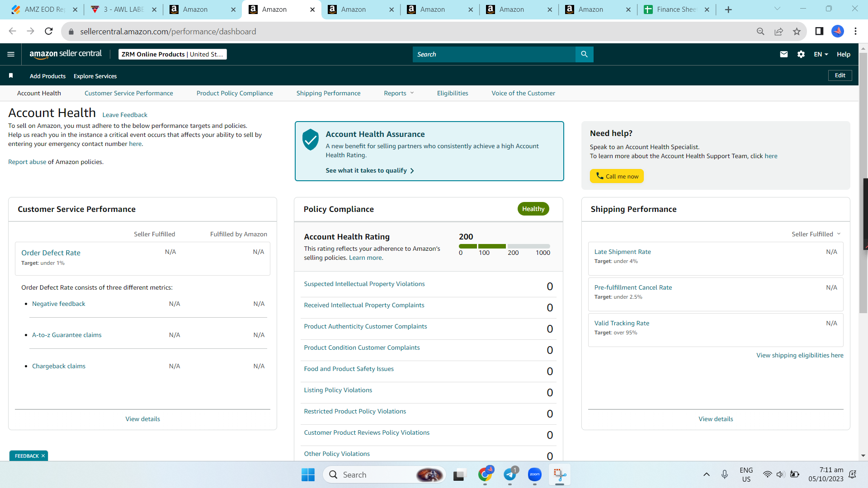The width and height of the screenshot is (868, 488).
Task: Click the Edit button
Action: pyautogui.click(x=840, y=75)
